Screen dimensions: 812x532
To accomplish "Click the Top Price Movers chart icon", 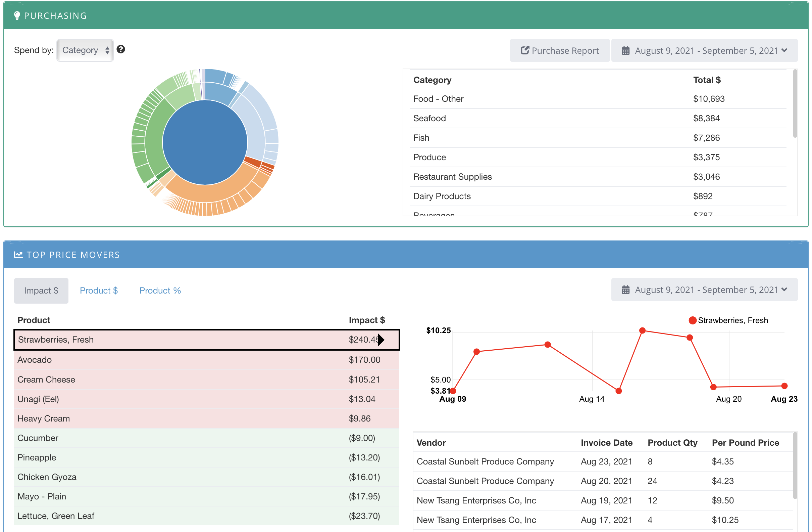I will [18, 255].
